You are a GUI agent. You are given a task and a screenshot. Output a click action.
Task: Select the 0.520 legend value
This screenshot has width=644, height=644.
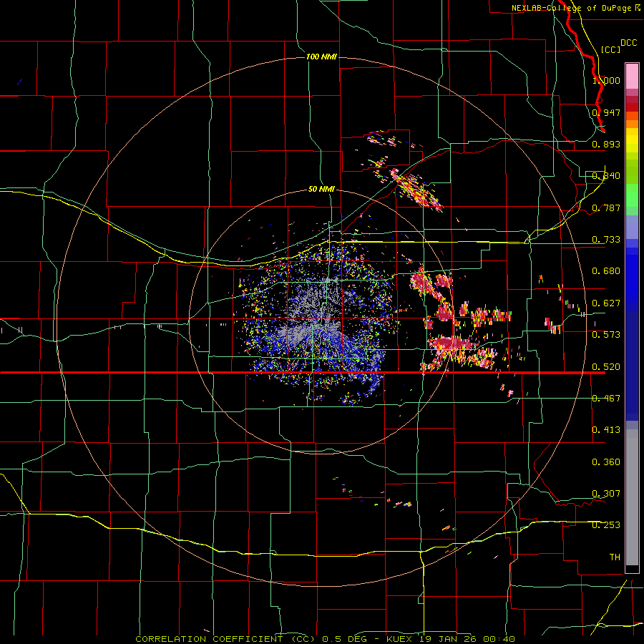click(x=606, y=367)
